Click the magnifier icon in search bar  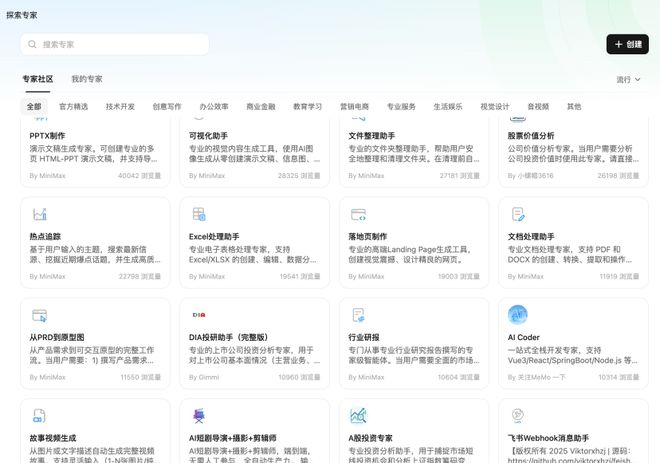(x=32, y=44)
